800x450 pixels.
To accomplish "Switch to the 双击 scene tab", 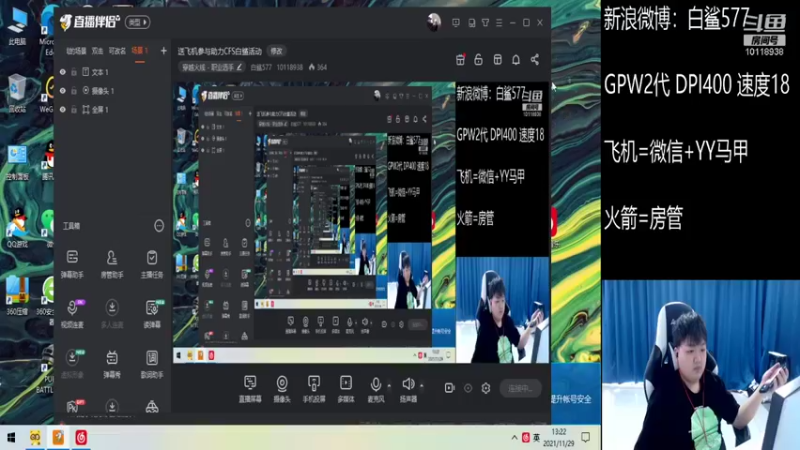I will click(x=97, y=51).
